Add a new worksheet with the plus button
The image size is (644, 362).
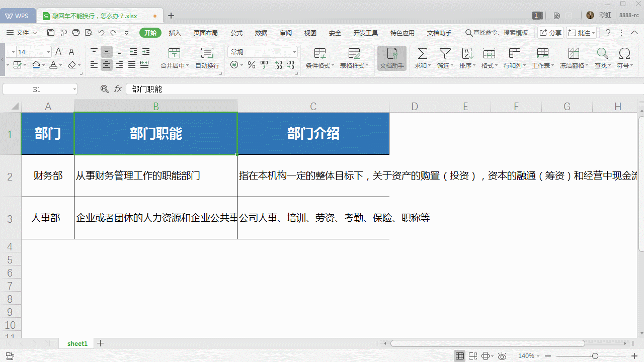point(100,343)
